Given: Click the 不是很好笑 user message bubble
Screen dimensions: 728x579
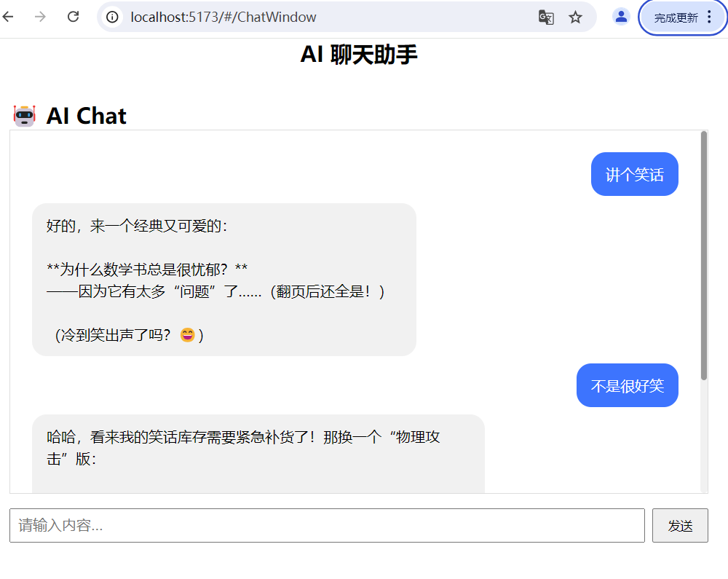Looking at the screenshot, I should pyautogui.click(x=628, y=385).
